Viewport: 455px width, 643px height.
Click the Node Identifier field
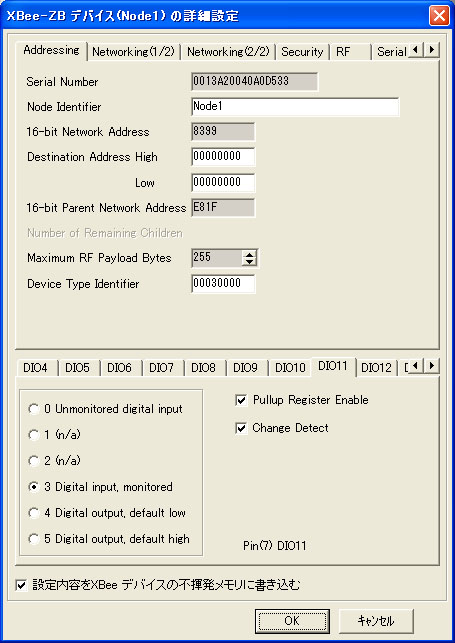click(295, 107)
